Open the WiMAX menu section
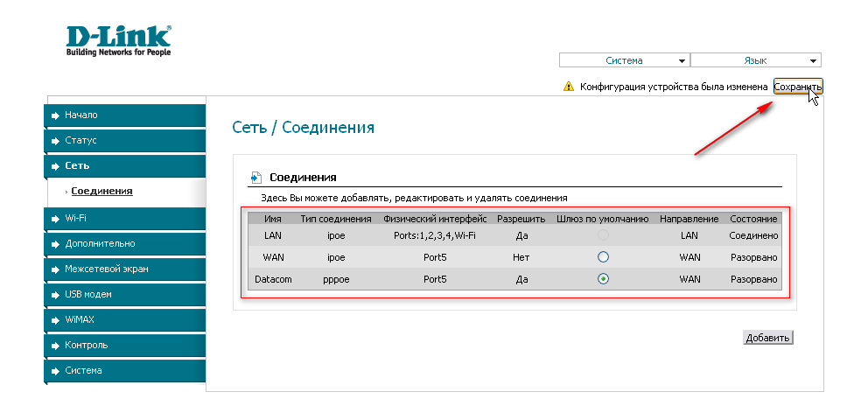This screenshot has height=399, width=868. tap(124, 320)
